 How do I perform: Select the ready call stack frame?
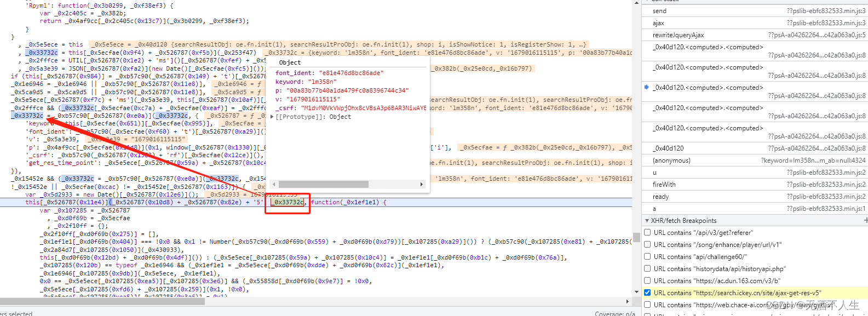tap(755, 197)
